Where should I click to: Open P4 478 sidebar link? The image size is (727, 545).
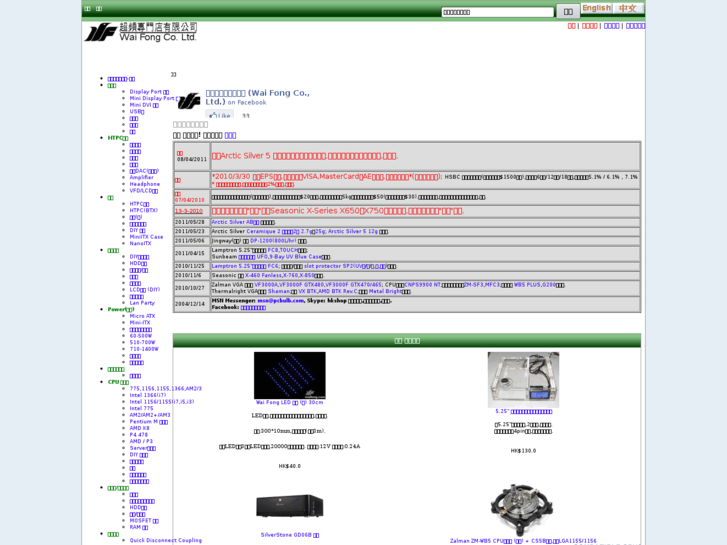point(139,435)
